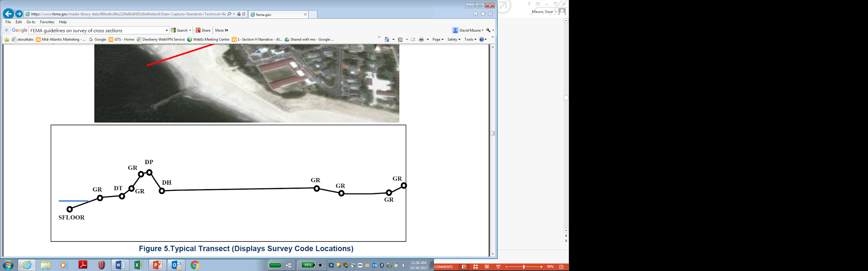Open the WebEx Meeting Center favorite
868x271 pixels.
pyautogui.click(x=208, y=40)
